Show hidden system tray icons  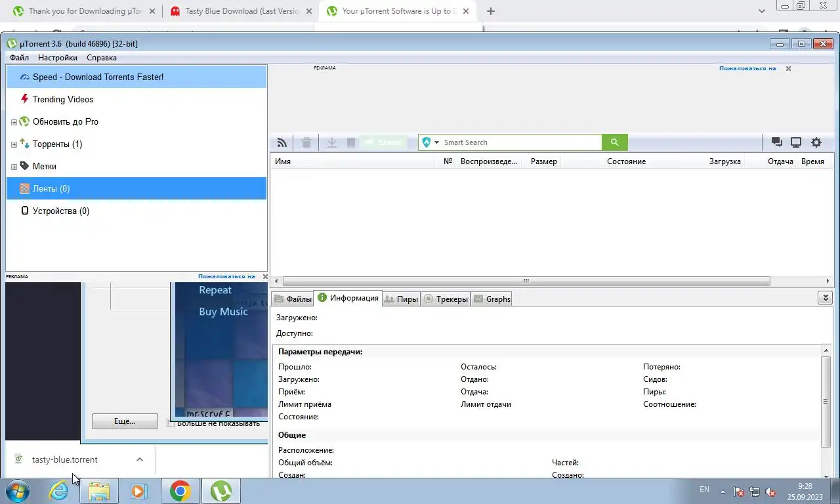(x=723, y=491)
